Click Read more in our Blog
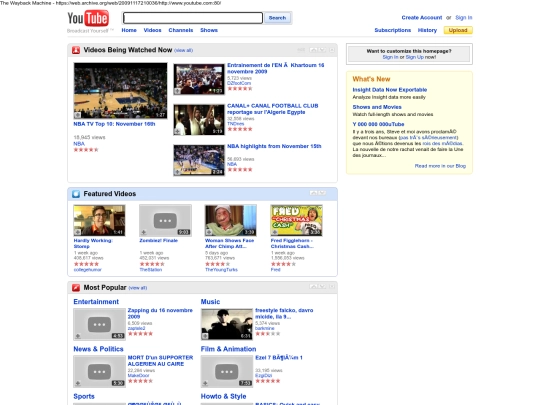Viewport: 540px width, 405px height. click(440, 166)
